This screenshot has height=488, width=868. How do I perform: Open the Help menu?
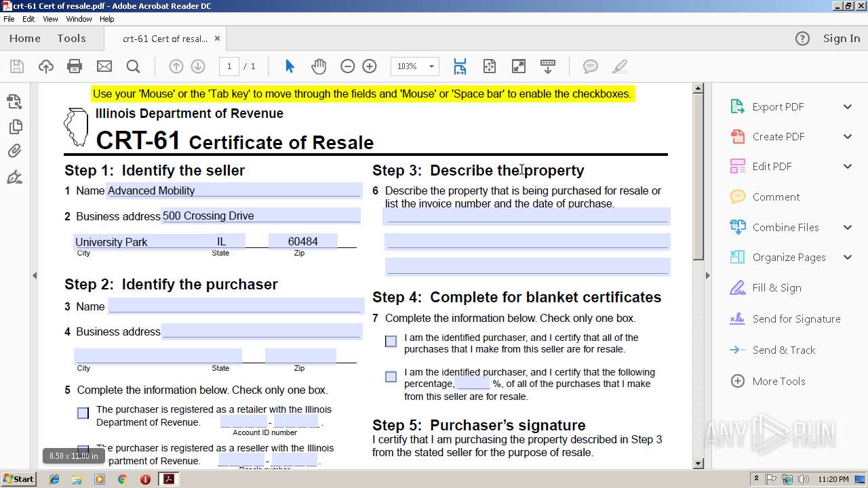pos(107,19)
